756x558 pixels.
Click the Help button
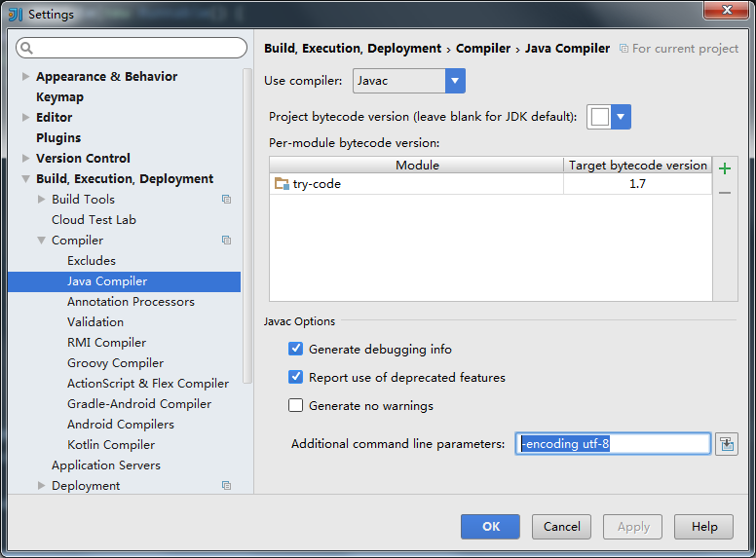[704, 527]
